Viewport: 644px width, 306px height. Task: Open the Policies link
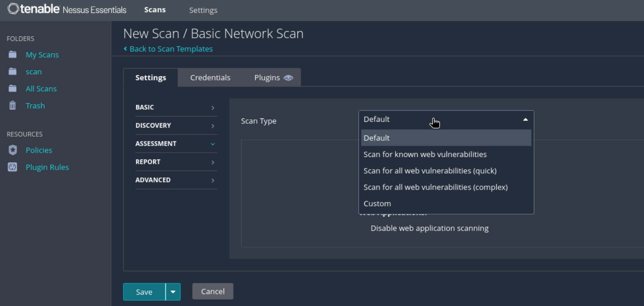tap(39, 150)
